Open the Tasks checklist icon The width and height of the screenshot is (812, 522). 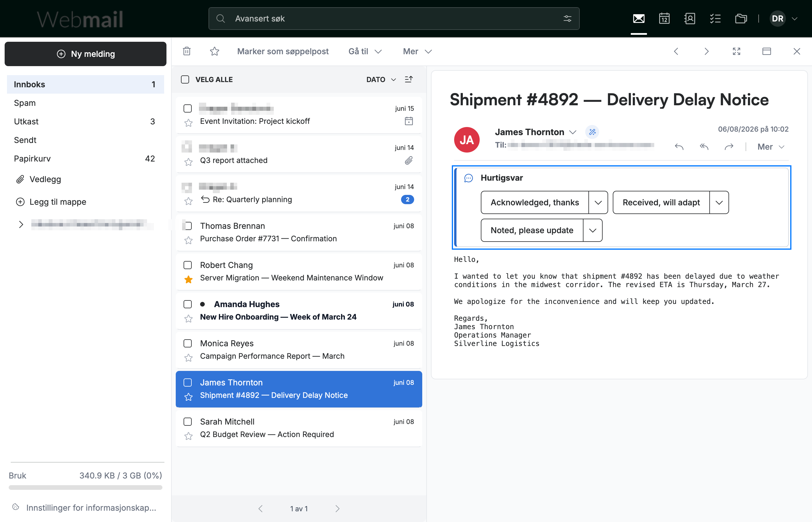715,19
